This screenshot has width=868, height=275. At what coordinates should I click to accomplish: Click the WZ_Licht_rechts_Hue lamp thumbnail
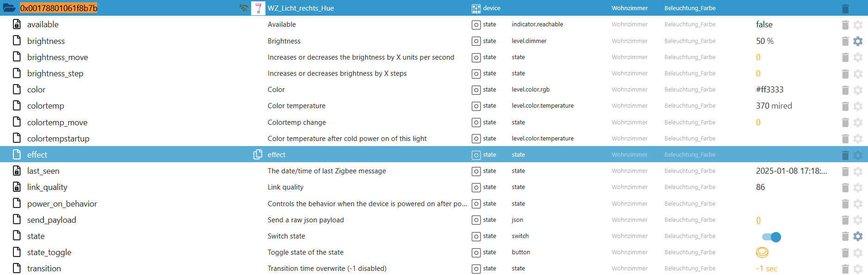click(x=258, y=8)
